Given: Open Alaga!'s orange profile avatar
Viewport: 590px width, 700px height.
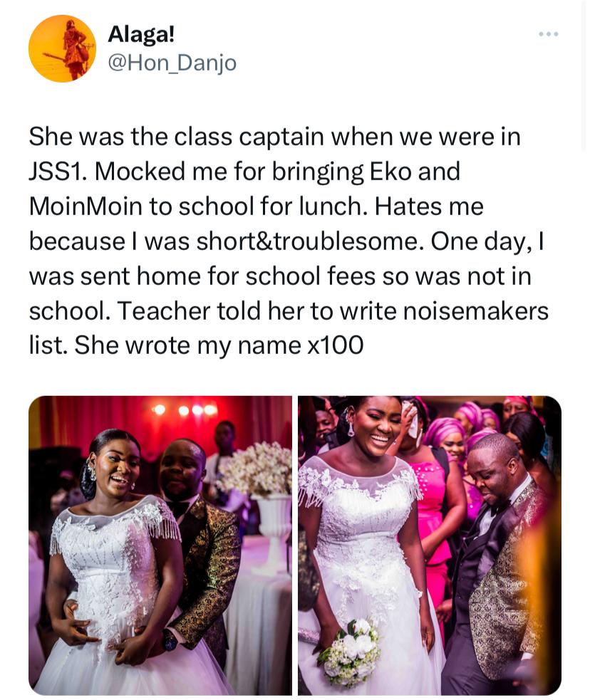Looking at the screenshot, I should [x=62, y=48].
